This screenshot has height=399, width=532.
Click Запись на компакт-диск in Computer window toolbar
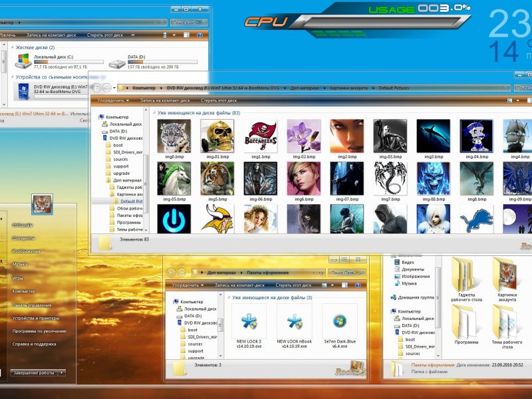pyautogui.click(x=51, y=35)
